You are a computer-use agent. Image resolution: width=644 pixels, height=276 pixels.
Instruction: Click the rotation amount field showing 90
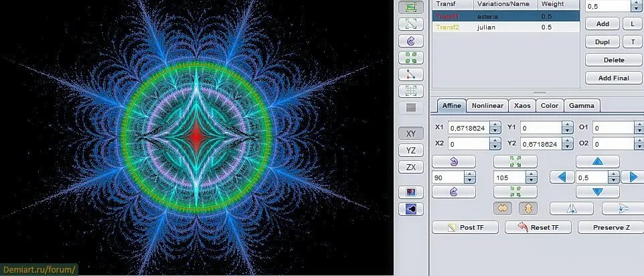(449, 178)
